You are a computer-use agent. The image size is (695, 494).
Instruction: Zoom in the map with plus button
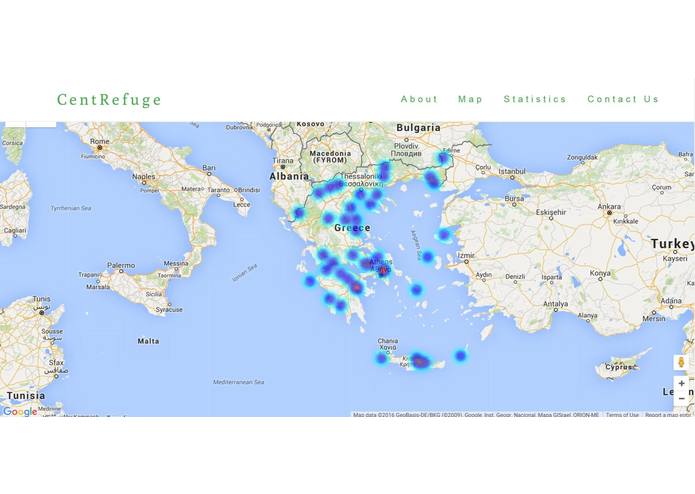tap(682, 384)
